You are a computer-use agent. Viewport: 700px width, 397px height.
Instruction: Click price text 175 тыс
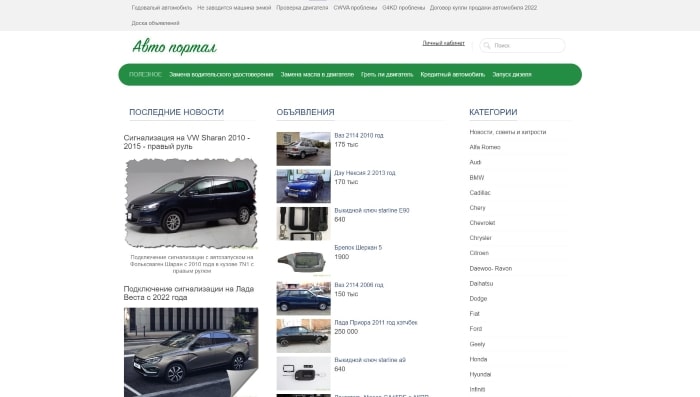(346, 145)
